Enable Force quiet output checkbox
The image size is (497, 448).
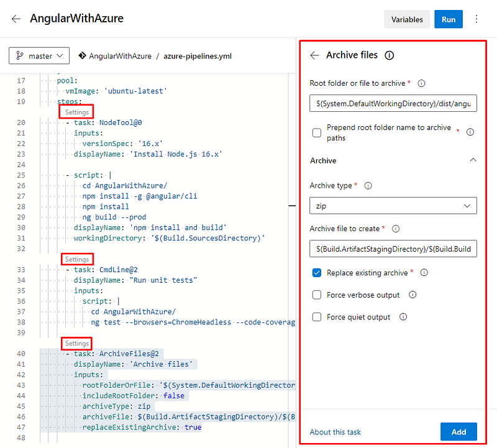[x=317, y=317]
